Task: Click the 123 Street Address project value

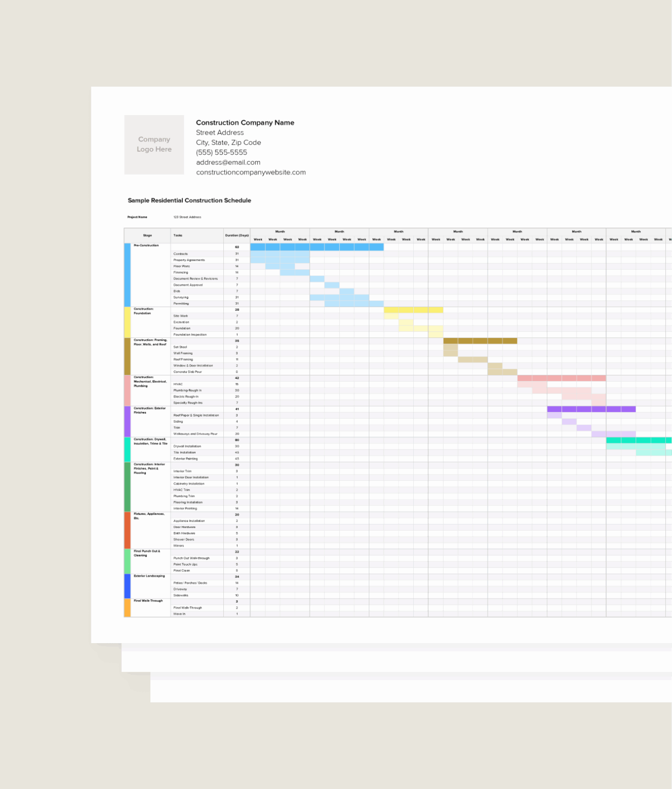Action: pos(187,217)
